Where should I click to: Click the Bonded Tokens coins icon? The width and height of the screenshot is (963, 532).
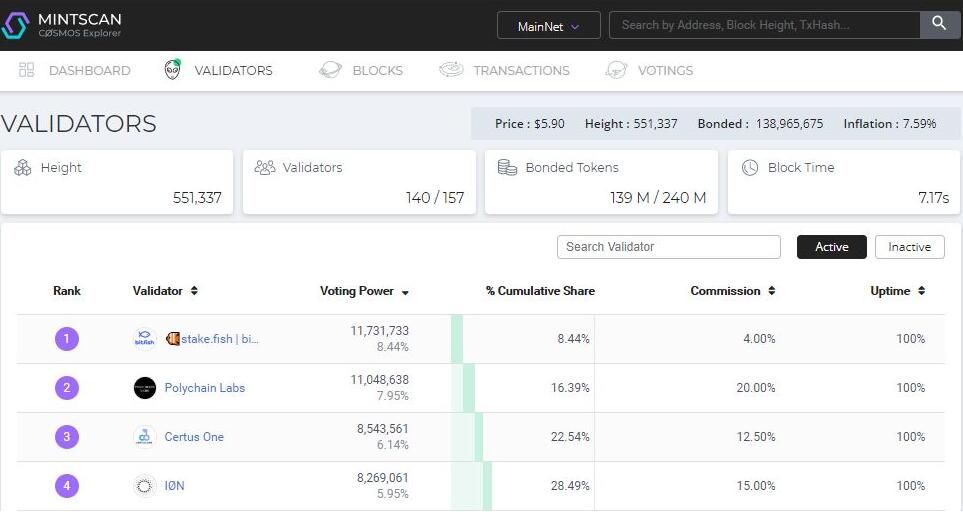point(507,167)
